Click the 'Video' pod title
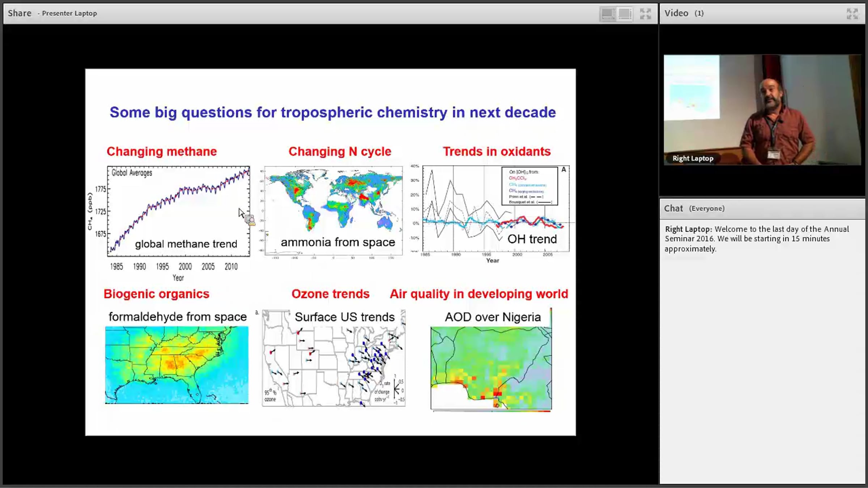 point(676,13)
